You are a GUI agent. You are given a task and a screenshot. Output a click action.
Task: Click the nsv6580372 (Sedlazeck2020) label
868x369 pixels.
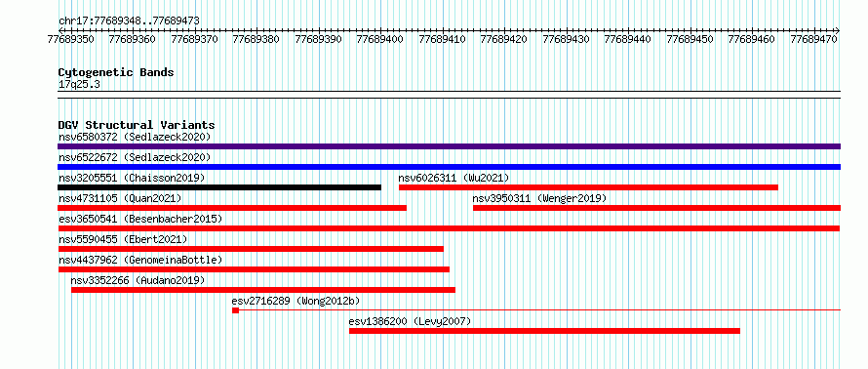(x=135, y=137)
